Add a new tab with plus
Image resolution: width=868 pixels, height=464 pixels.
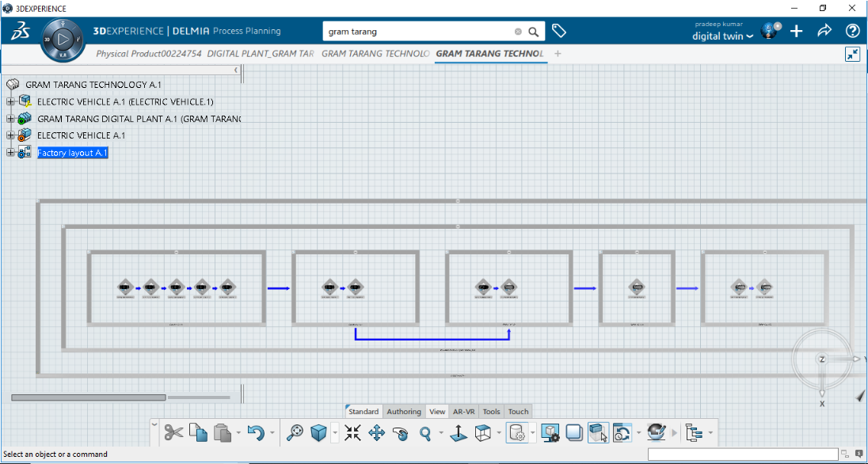pyautogui.click(x=558, y=54)
